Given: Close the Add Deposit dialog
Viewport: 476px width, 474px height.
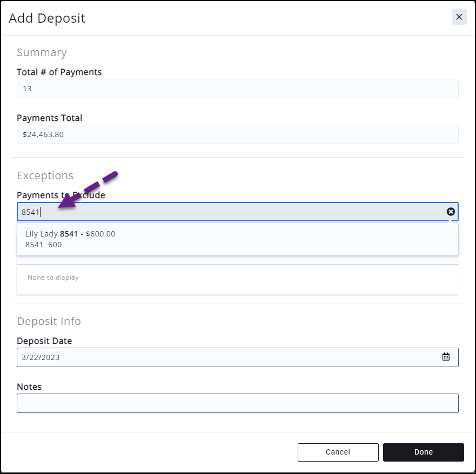Looking at the screenshot, I should point(459,17).
